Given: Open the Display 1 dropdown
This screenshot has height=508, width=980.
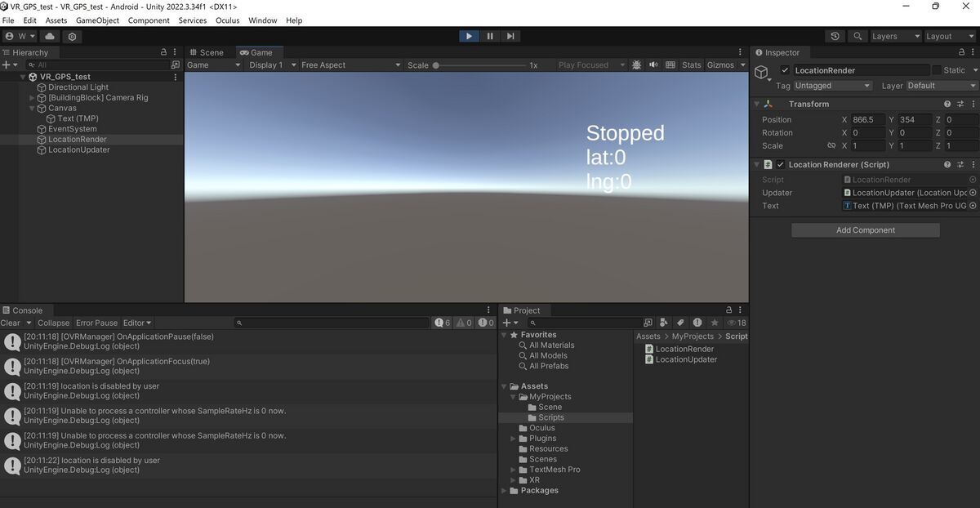Looking at the screenshot, I should coord(271,65).
